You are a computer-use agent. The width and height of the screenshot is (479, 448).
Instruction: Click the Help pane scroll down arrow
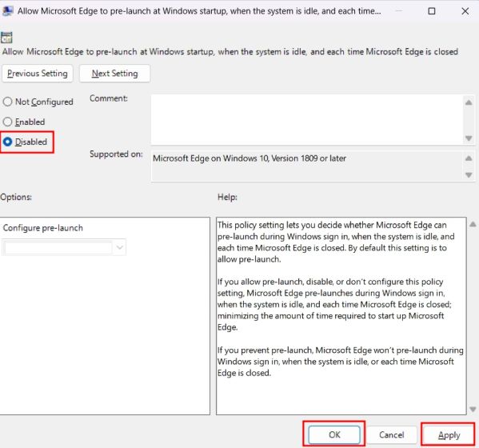[x=473, y=409]
